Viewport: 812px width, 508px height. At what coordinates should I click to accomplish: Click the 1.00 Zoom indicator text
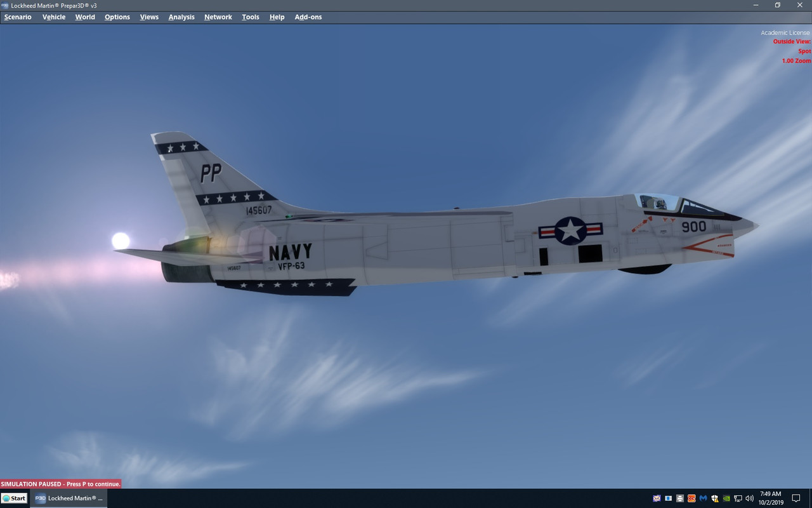(x=796, y=61)
